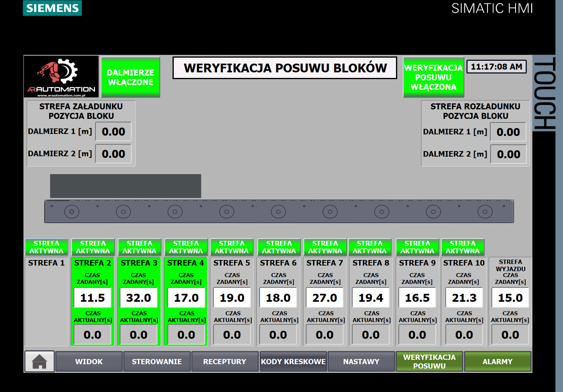Deactivate STREFA AKTYWNA above Strefa 2
The height and width of the screenshot is (392, 563).
[x=92, y=246]
